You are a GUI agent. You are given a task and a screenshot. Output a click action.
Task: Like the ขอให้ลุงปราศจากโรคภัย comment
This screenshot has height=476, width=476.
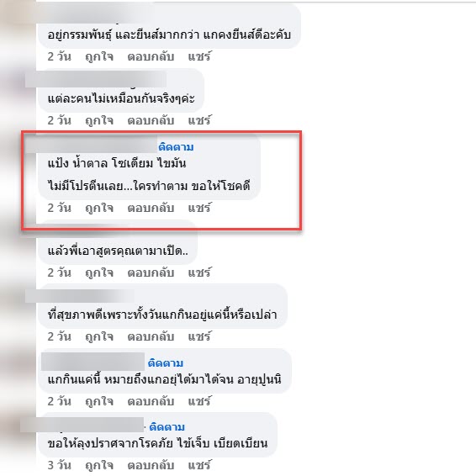[99, 466]
